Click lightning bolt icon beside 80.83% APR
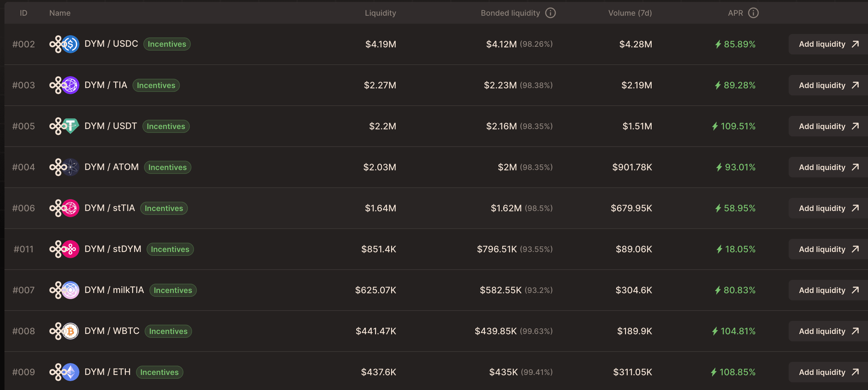 point(718,290)
